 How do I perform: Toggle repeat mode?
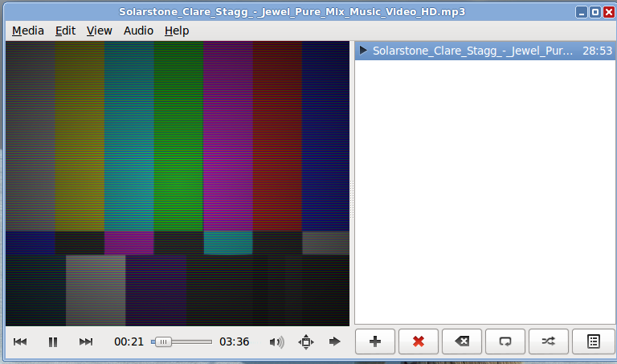[x=505, y=342]
